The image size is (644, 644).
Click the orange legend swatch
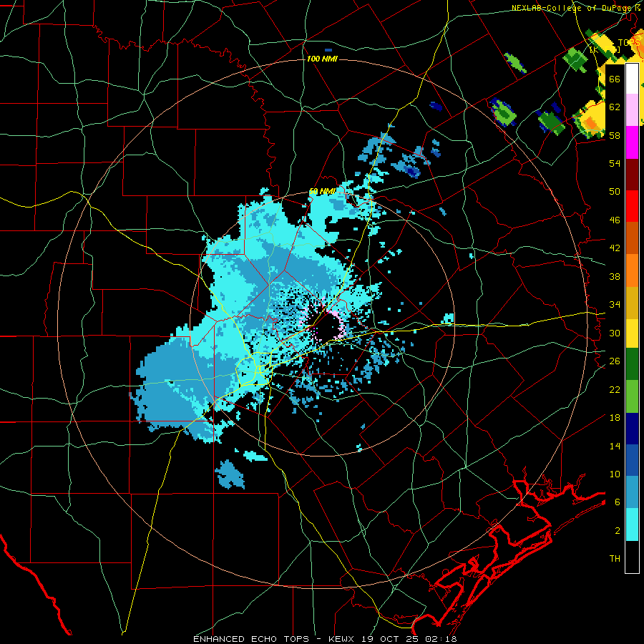tap(632, 270)
